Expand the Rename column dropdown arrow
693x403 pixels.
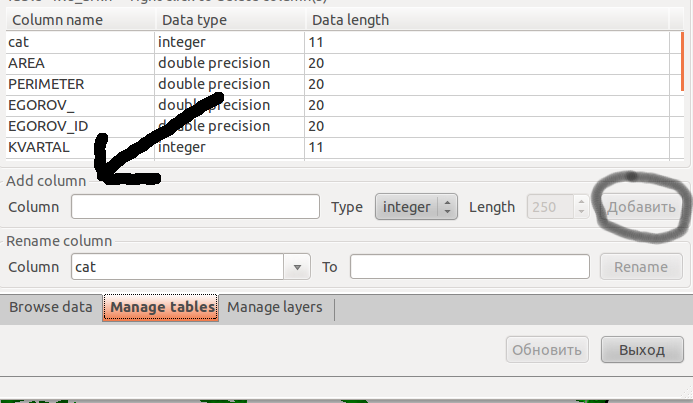point(297,267)
